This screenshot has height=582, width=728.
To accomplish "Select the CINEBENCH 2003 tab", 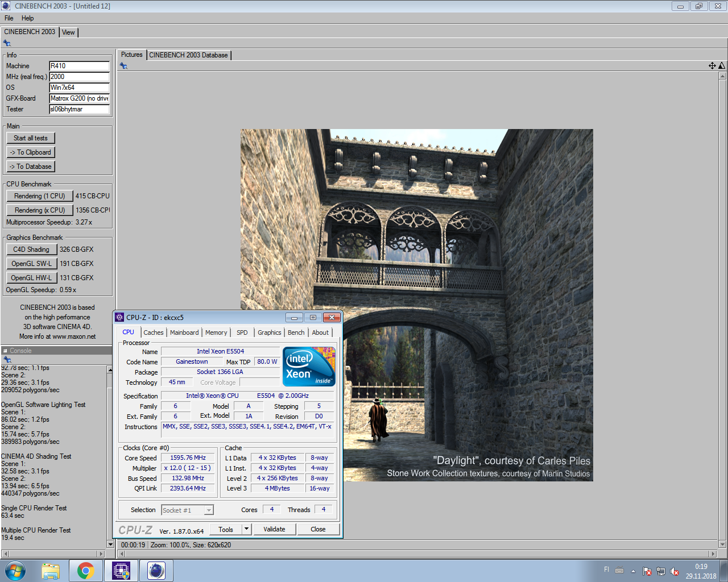I will (30, 32).
